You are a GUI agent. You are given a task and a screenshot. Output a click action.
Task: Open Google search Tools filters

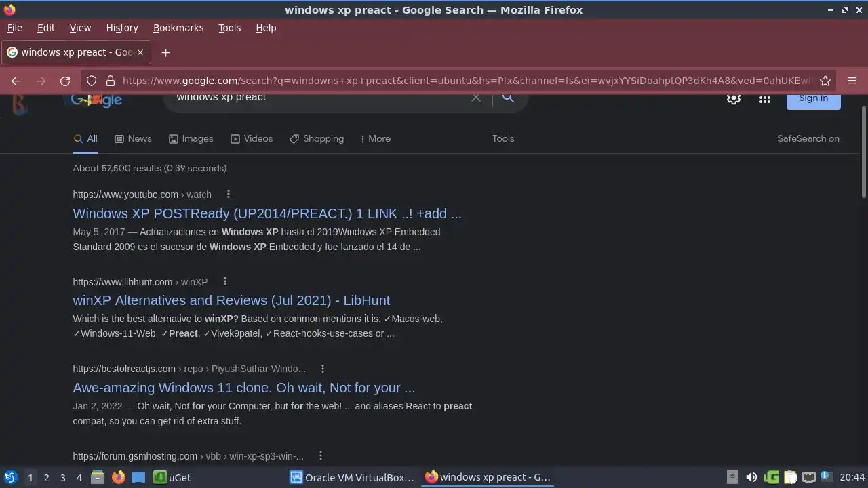tap(503, 138)
